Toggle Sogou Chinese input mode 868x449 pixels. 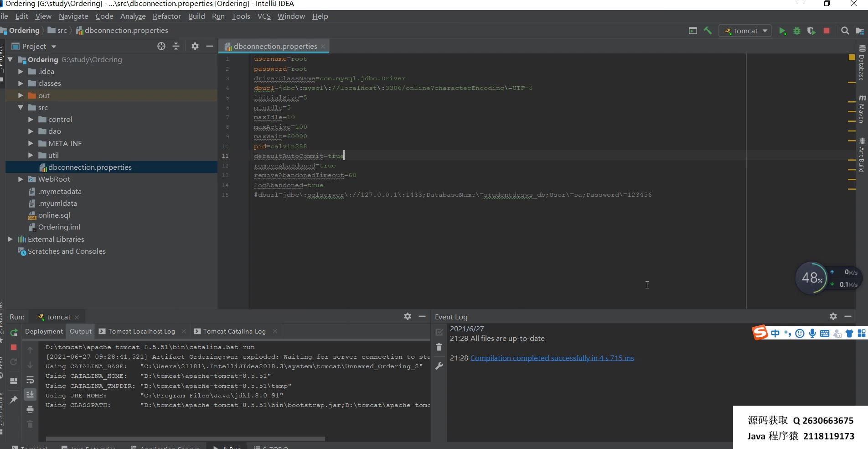point(775,334)
